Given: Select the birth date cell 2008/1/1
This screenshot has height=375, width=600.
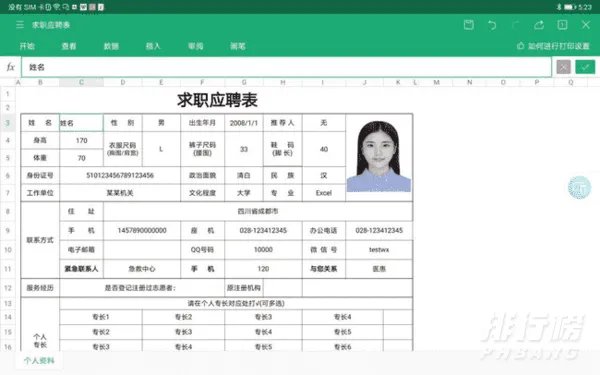Looking at the screenshot, I should tap(244, 123).
